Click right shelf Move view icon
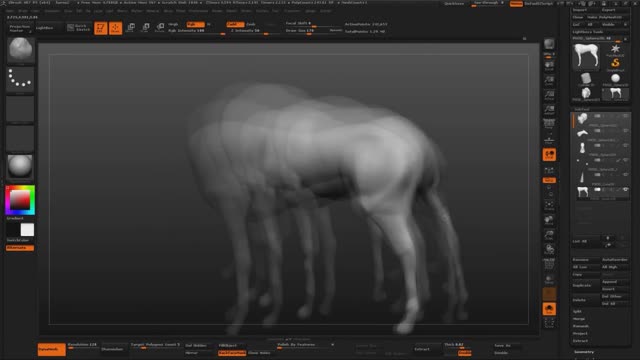Screen dimensions: 640x360 point(549,220)
